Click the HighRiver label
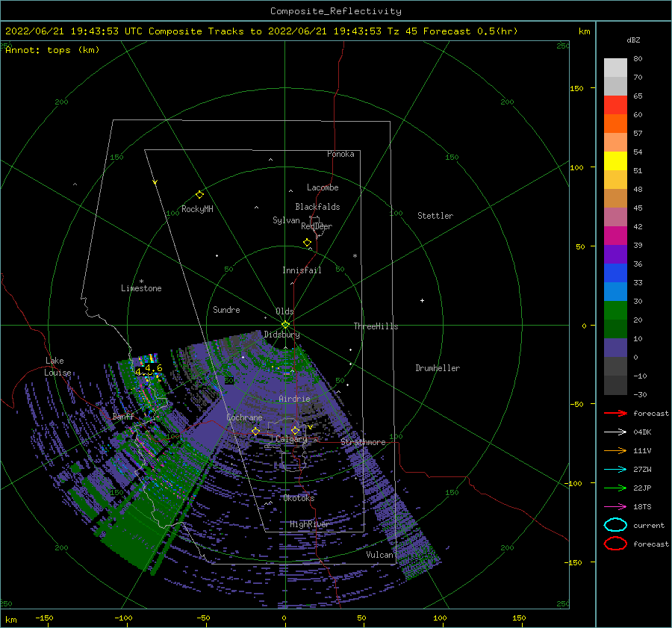 click(309, 524)
